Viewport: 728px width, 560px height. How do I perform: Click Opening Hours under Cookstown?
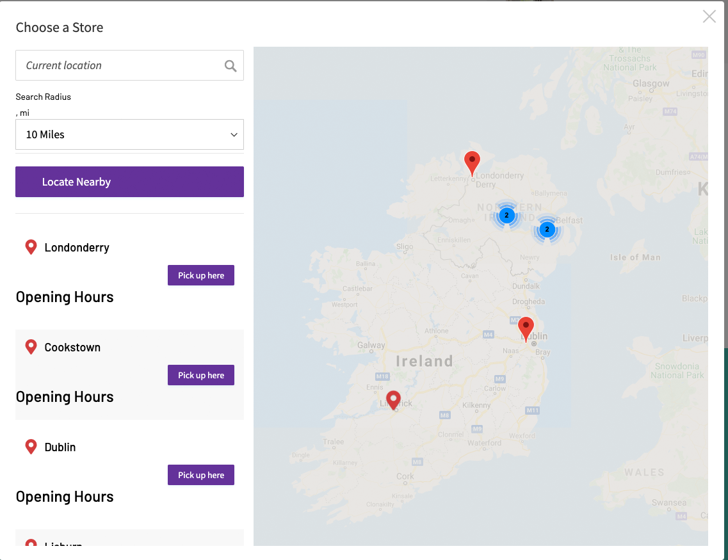(x=65, y=397)
